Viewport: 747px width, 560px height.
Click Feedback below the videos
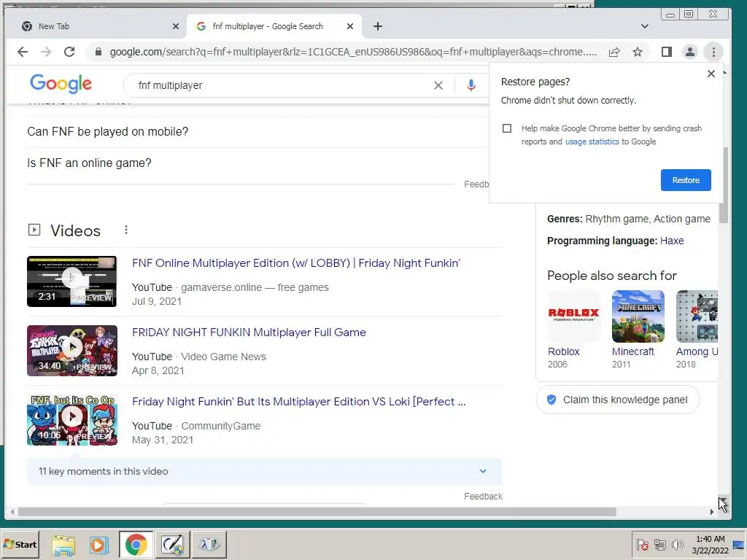pos(483,496)
